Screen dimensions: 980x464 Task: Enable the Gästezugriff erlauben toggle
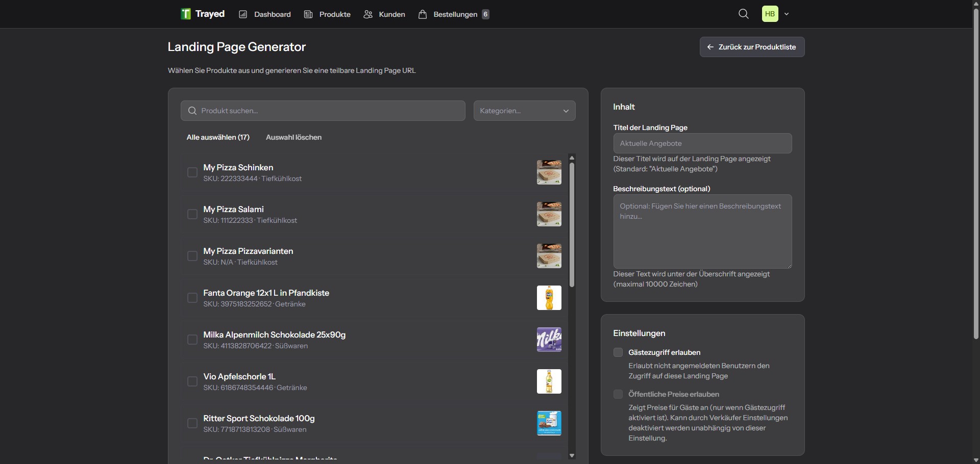(618, 352)
